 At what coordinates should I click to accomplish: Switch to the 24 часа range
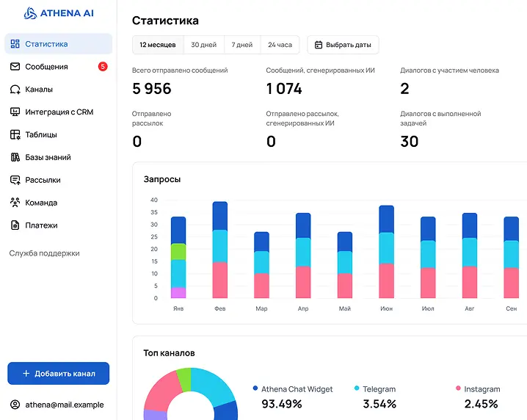click(x=280, y=45)
